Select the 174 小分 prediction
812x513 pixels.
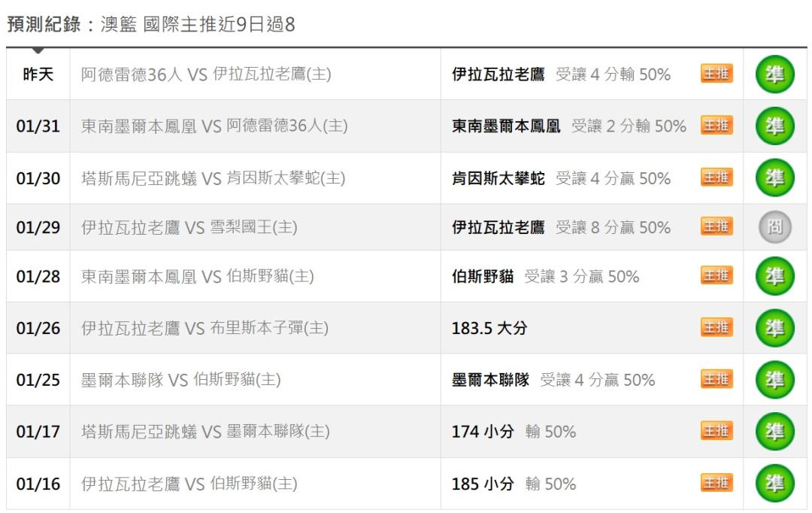483,432
